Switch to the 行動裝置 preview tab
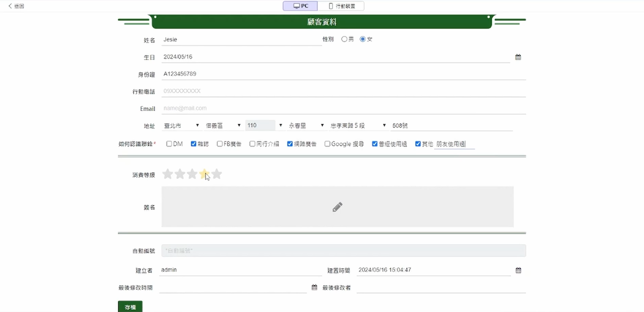Screen dimensions: 644x312 341,6
